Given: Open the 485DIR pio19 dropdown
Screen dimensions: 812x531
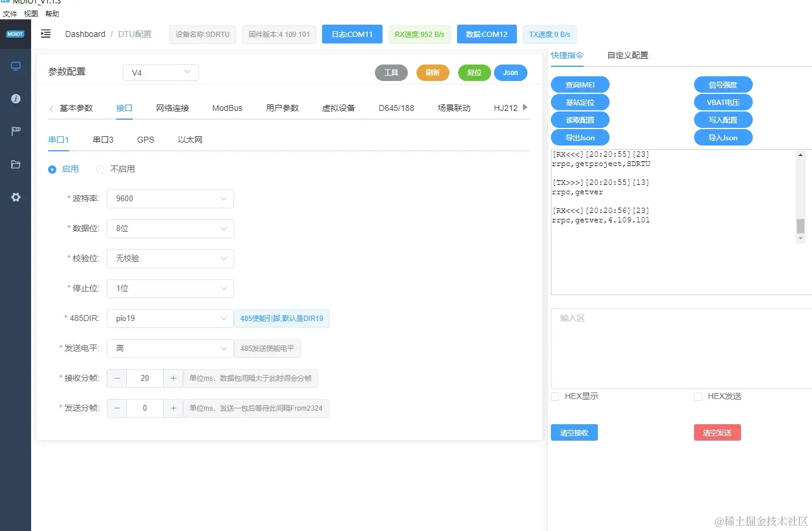Looking at the screenshot, I should click(x=170, y=319).
